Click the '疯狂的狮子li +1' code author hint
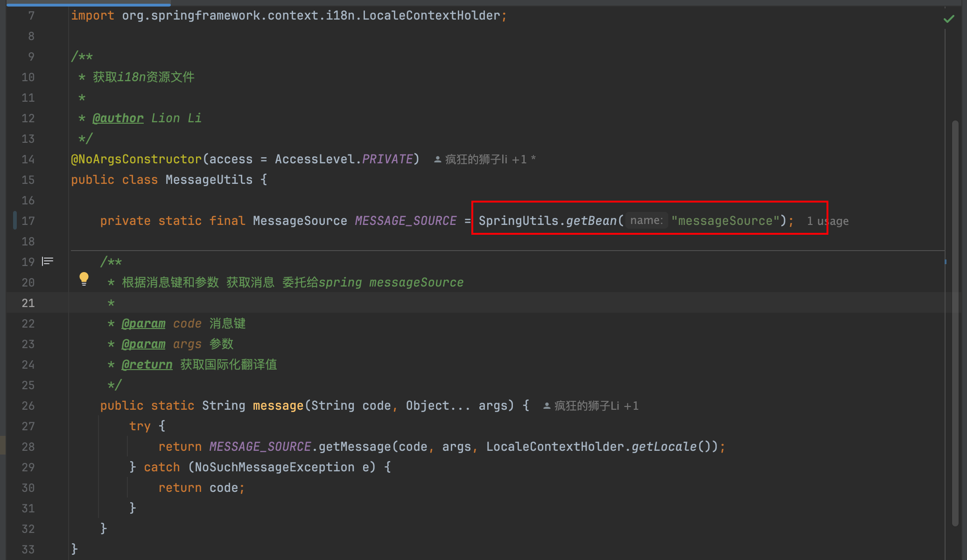 (x=485, y=159)
